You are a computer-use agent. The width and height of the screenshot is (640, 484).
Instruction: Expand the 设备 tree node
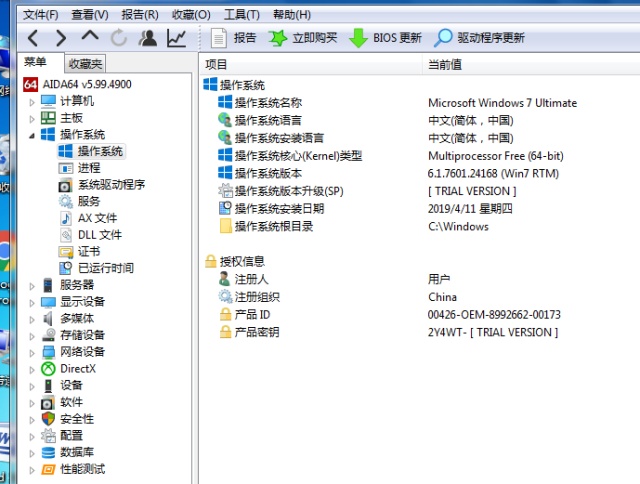coord(32,386)
